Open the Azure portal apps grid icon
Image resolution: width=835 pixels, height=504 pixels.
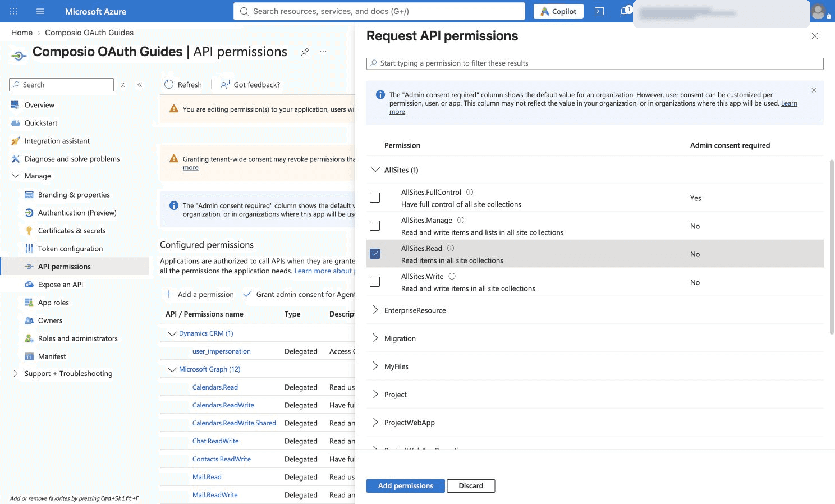tap(13, 11)
